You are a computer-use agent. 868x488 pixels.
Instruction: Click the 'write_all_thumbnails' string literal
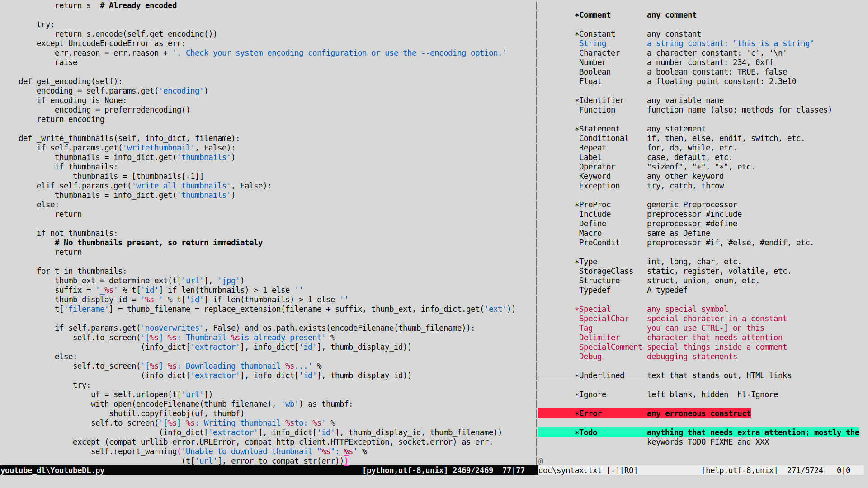(x=181, y=186)
